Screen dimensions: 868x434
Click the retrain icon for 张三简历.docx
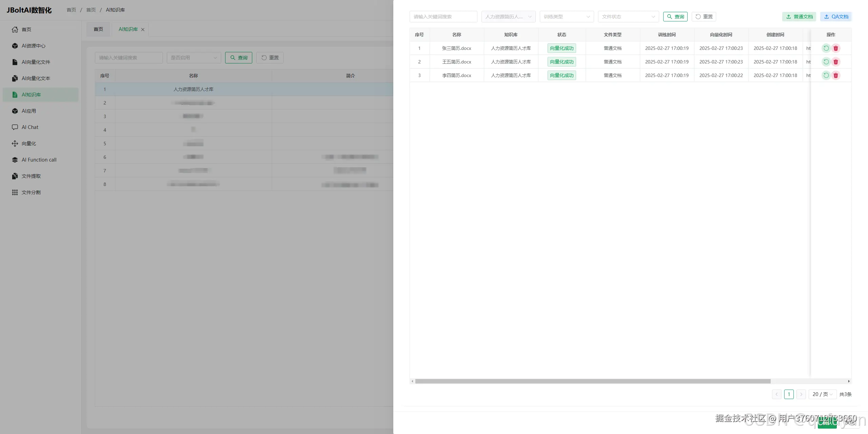pos(826,48)
